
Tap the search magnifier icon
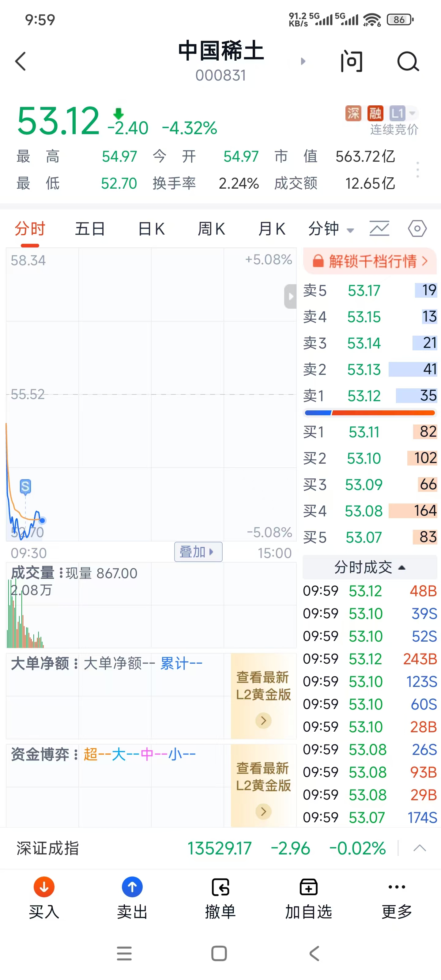408,62
